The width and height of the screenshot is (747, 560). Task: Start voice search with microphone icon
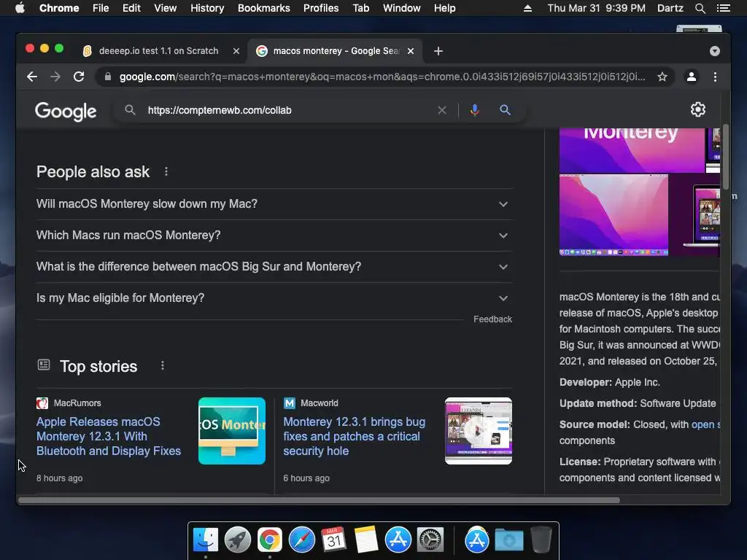[474, 111]
